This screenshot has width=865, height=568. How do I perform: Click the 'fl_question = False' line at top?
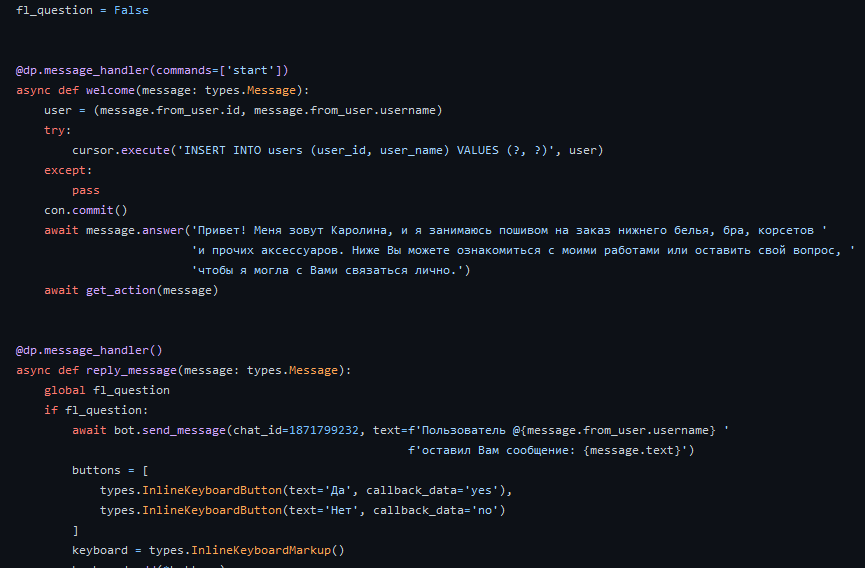click(82, 10)
